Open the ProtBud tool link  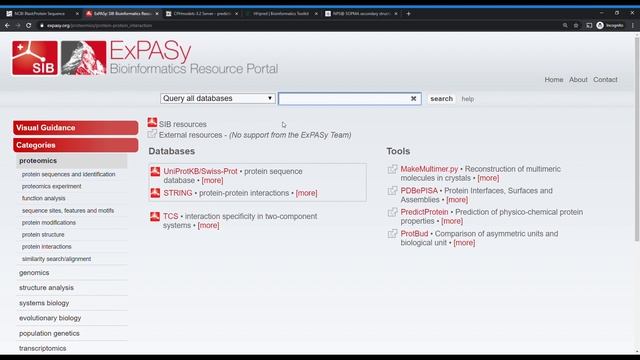414,234
